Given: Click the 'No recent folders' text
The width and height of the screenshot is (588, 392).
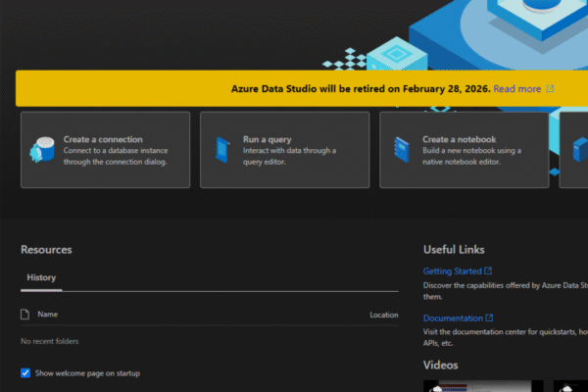Looking at the screenshot, I should click(50, 341).
